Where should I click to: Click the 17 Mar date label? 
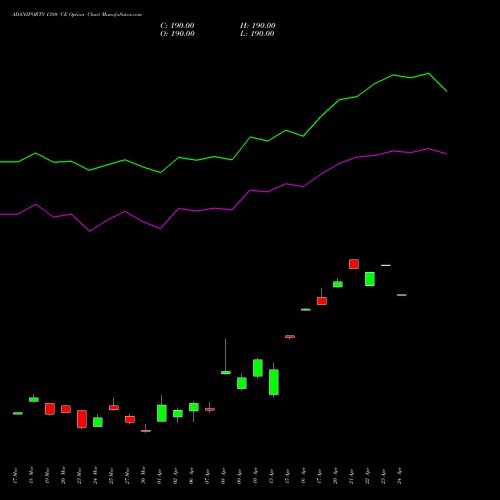(15, 476)
